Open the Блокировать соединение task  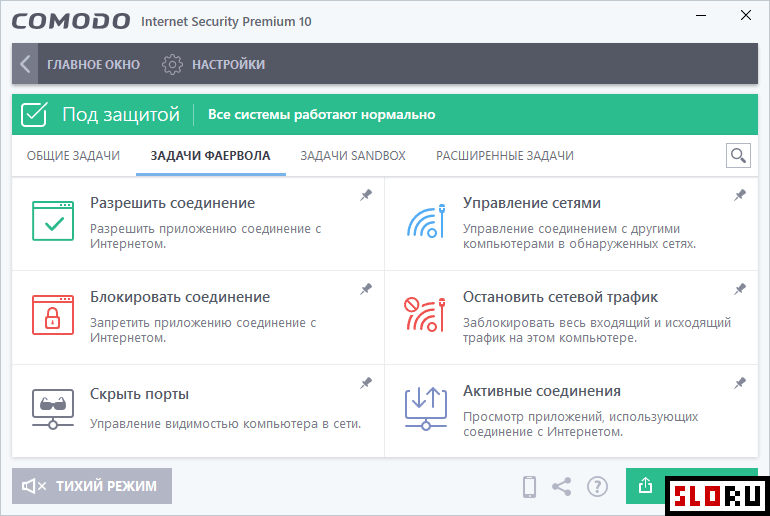tap(180, 297)
